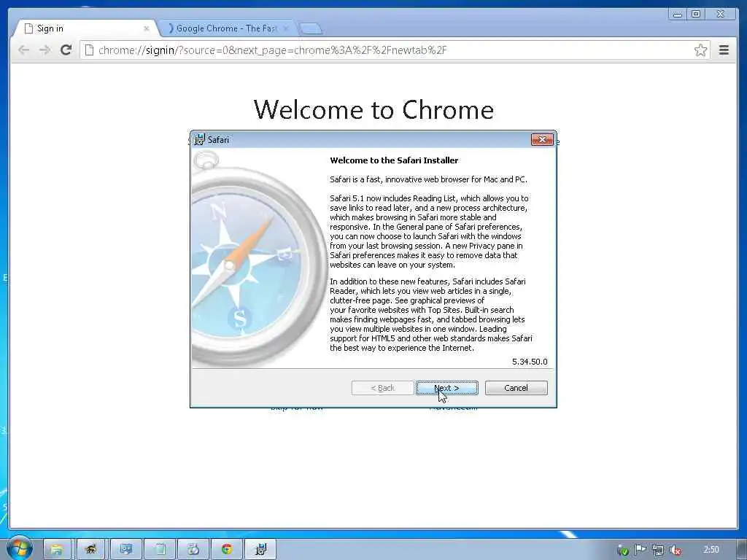747x560 pixels.
Task: Click the disabled Back button in the installer
Action: (x=382, y=388)
